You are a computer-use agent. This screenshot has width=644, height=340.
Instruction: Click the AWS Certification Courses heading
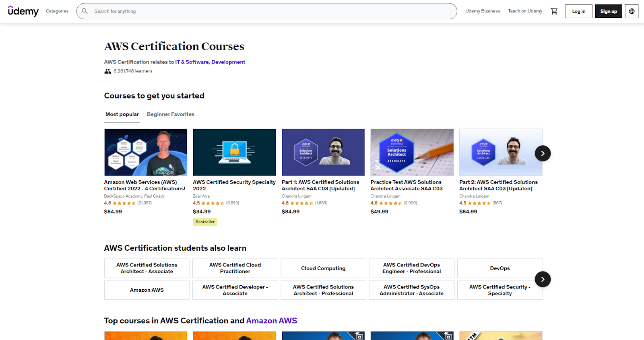(x=174, y=46)
